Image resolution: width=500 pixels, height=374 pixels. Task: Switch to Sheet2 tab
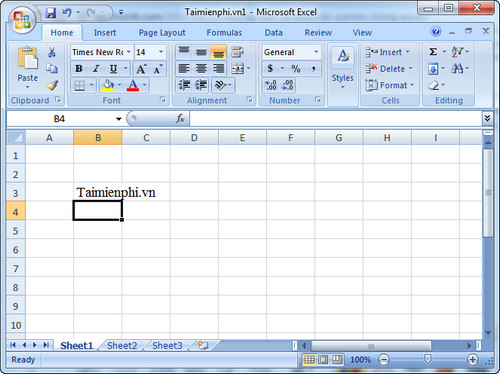click(x=122, y=346)
